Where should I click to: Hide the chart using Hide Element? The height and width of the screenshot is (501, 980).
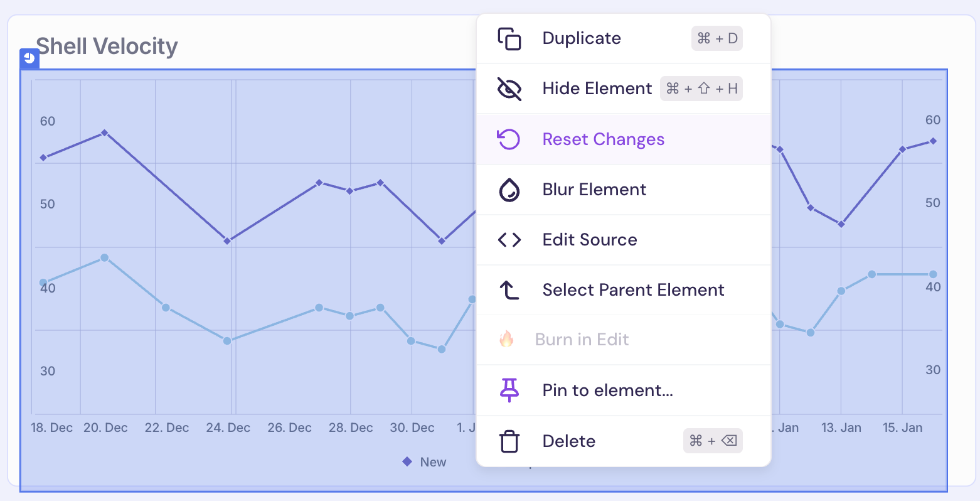[x=597, y=89]
